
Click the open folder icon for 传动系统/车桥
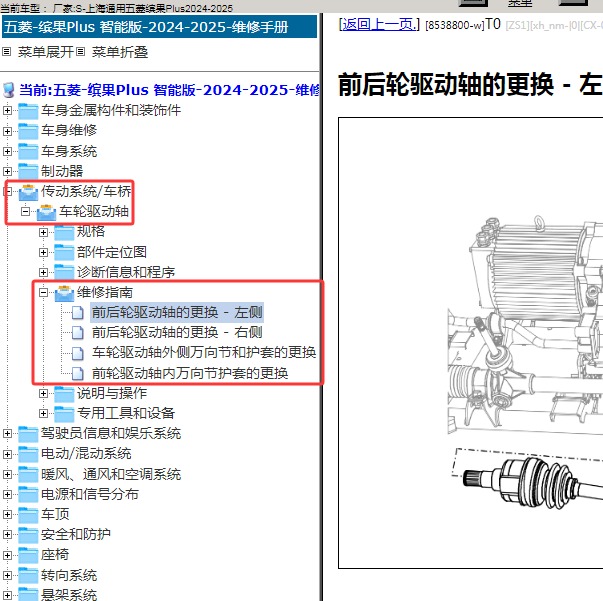click(x=28, y=192)
